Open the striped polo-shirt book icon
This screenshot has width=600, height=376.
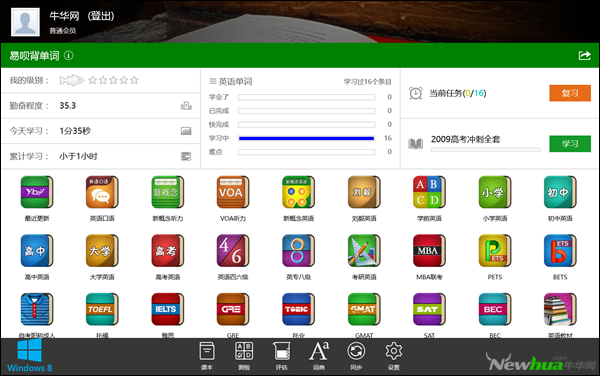pos(37,309)
